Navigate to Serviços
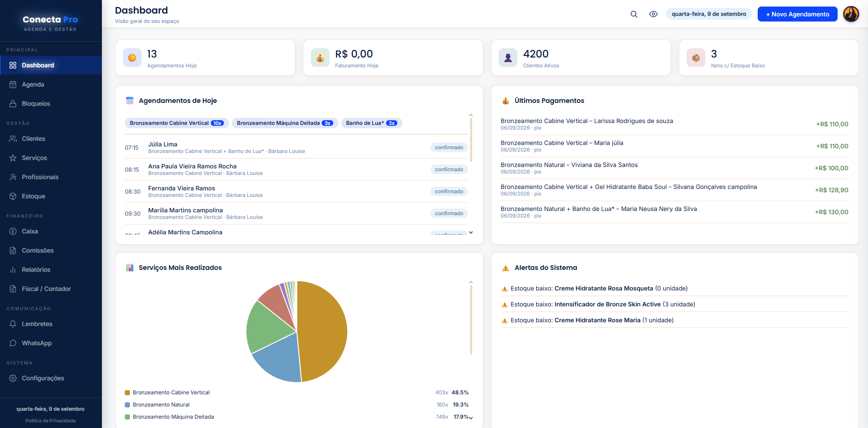 tap(51, 158)
